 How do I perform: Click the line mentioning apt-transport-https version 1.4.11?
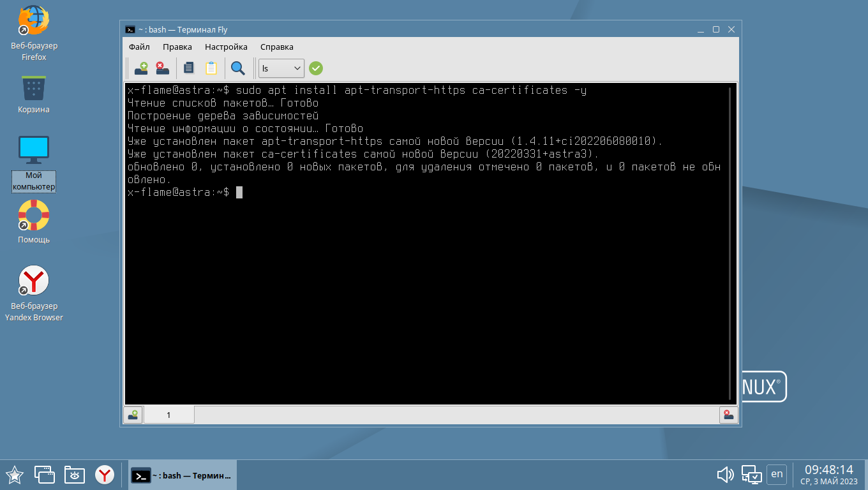click(395, 141)
